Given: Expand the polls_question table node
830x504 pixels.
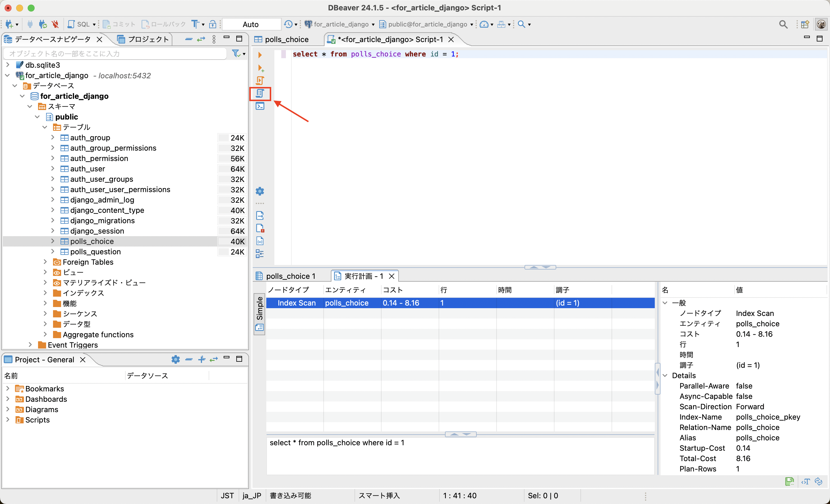Looking at the screenshot, I should click(52, 251).
